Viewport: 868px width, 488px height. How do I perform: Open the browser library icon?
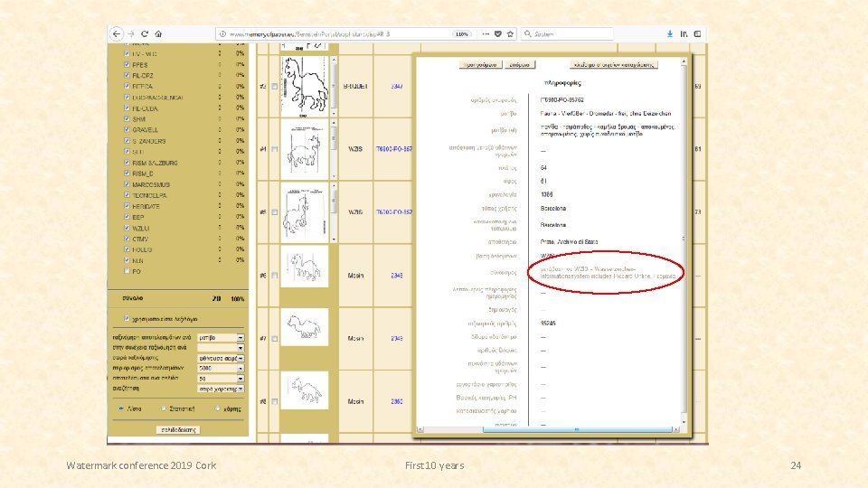click(684, 33)
